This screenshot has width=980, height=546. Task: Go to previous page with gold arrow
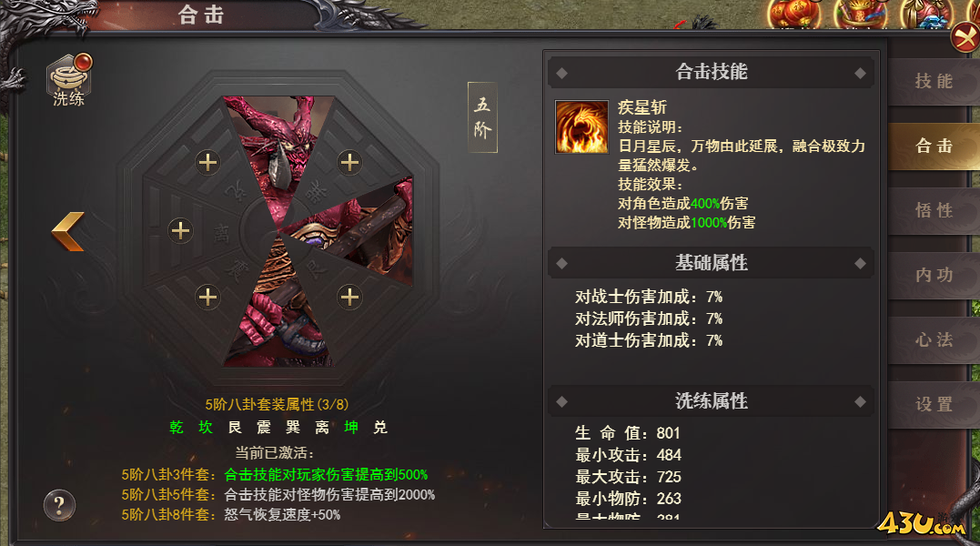(67, 232)
